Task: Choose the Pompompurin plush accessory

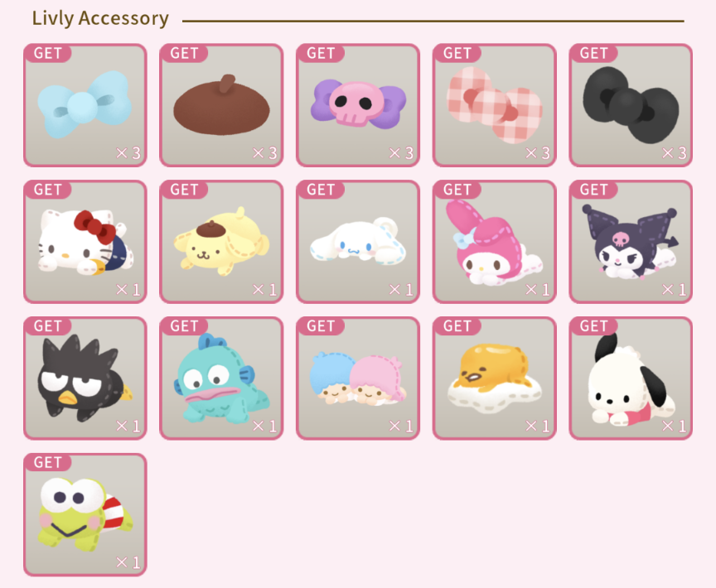Action: (x=221, y=242)
